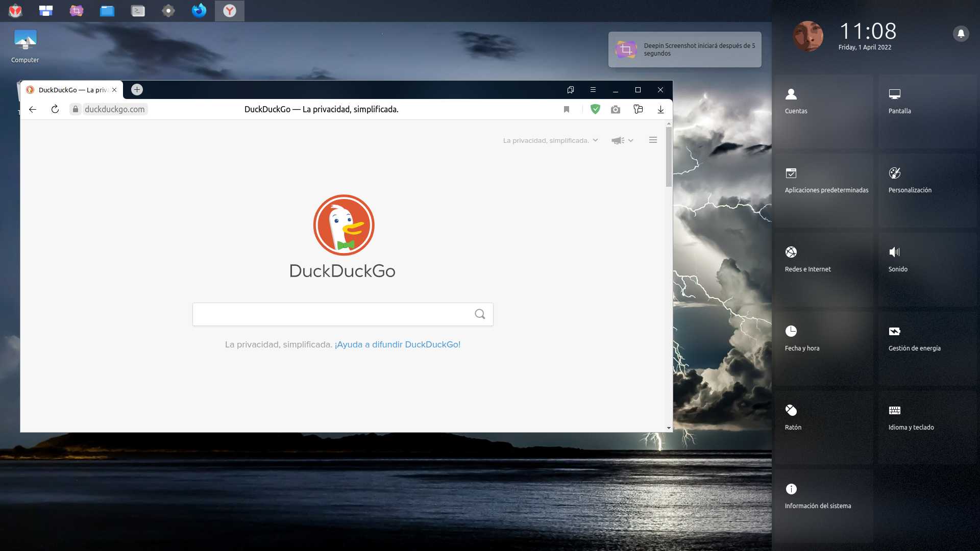Open browser main menu in title bar
980x551 pixels.
593,90
